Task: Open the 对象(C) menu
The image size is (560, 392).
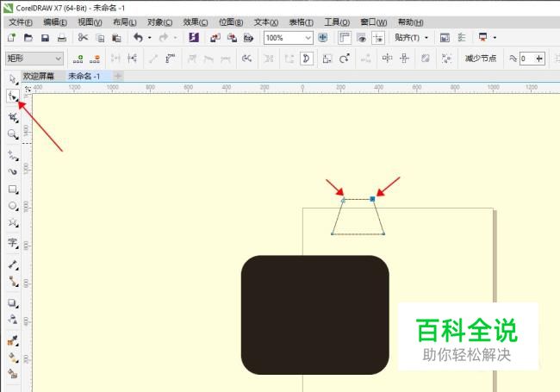Action: click(x=159, y=22)
